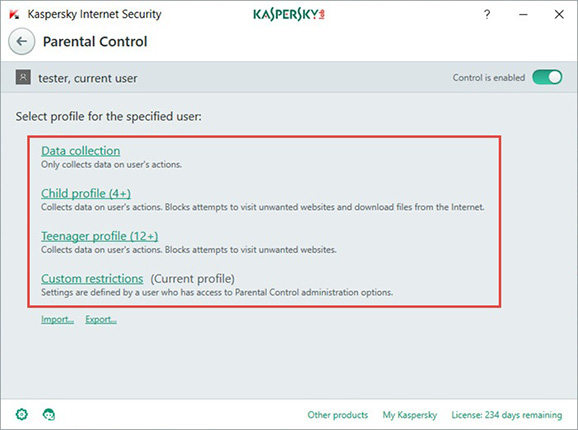
Task: Click the Kaspersky K logo in title bar
Action: point(14,15)
